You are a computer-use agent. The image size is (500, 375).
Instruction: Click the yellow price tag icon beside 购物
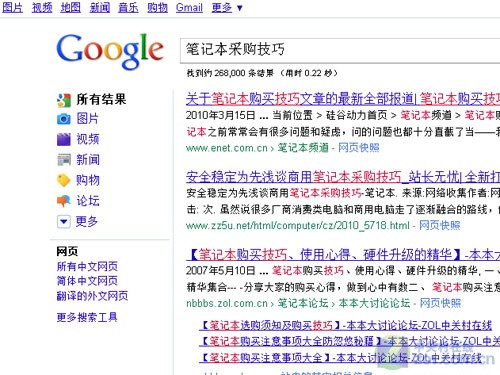64,180
